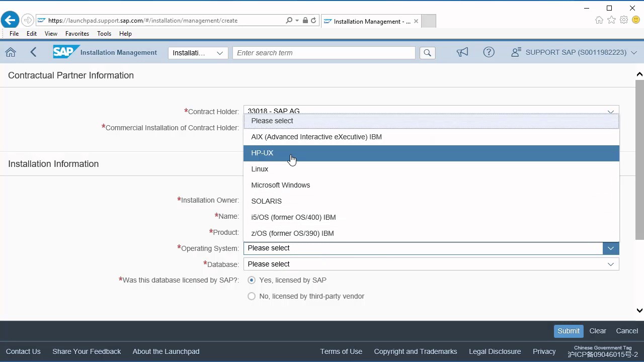Select SOLARIS operating system option
This screenshot has height=362, width=644.
[x=431, y=201]
